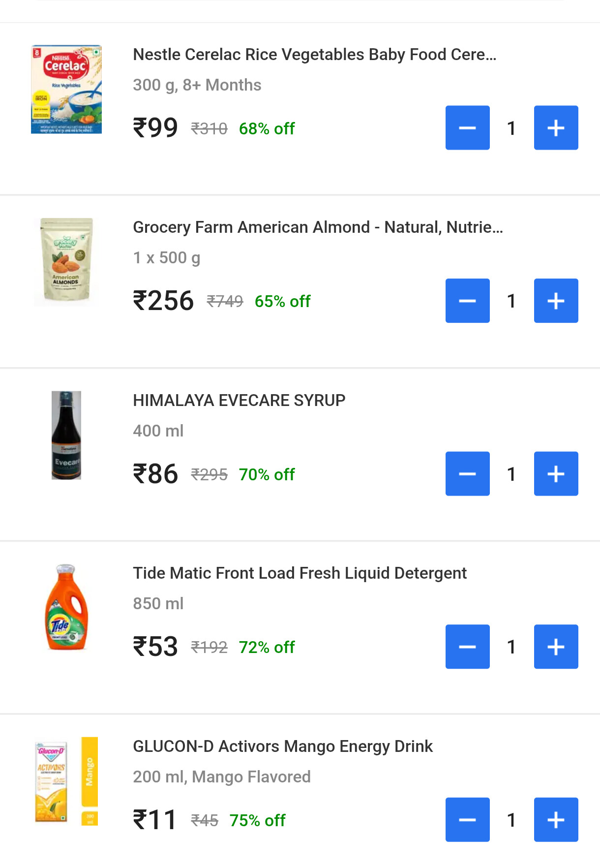
Task: Click GLUCON-D Activors Mango Energy Drink title
Action: pos(283,746)
